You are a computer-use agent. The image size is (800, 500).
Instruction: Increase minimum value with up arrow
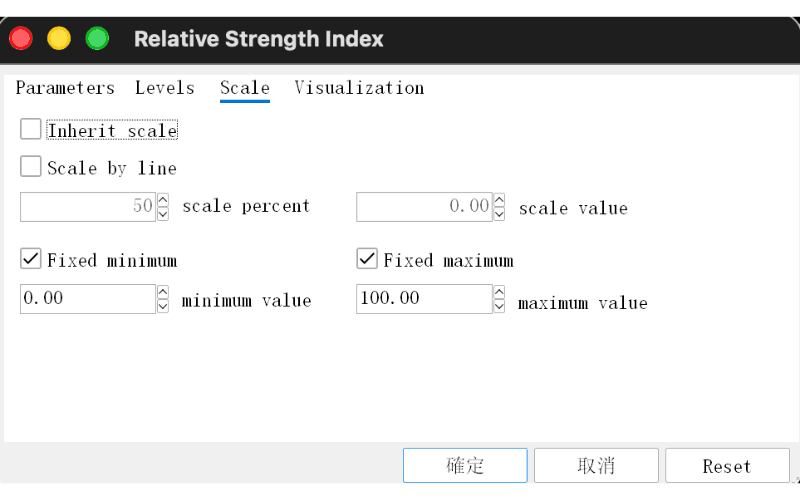tap(163, 291)
